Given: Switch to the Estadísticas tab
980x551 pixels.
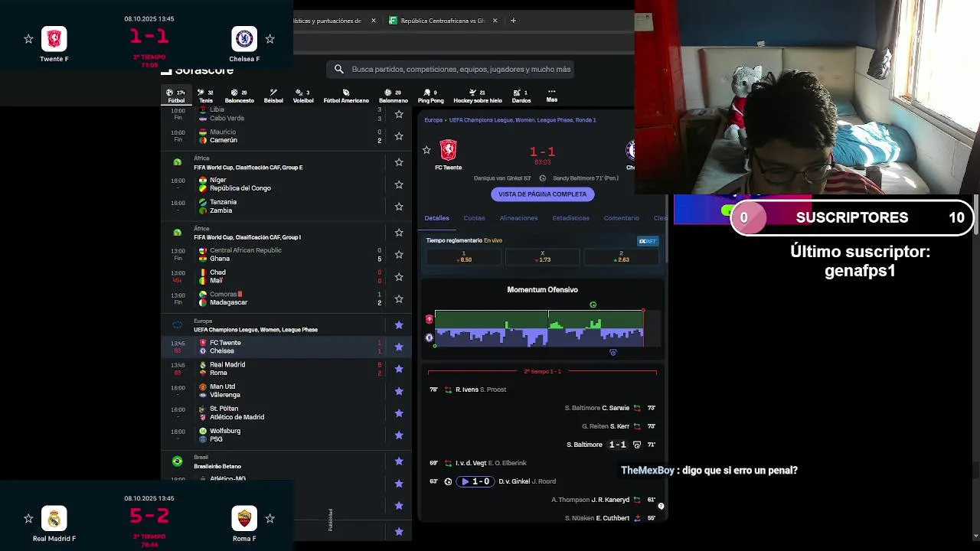Looking at the screenshot, I should pos(571,218).
